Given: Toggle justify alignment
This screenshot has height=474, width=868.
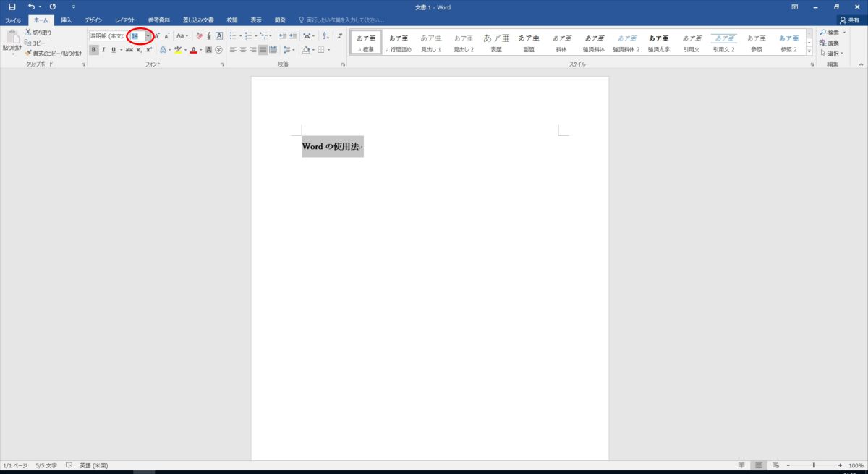Looking at the screenshot, I should pos(263,50).
